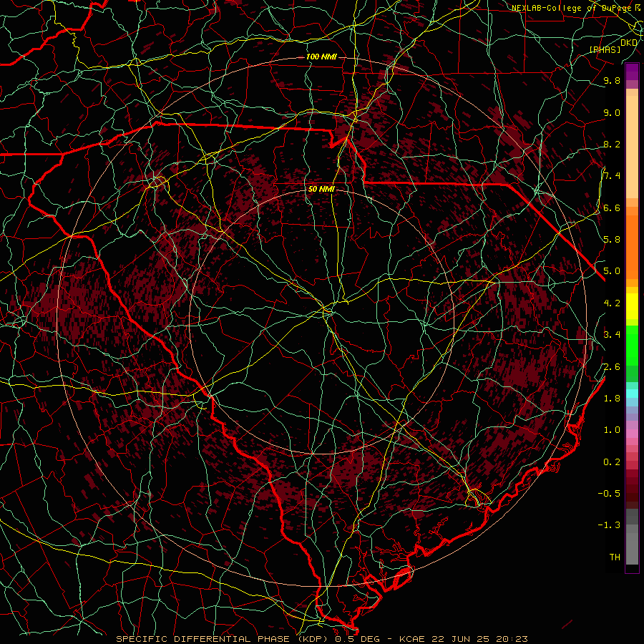Click the 0.2 color scale value
The width and height of the screenshot is (644, 644).
612,462
